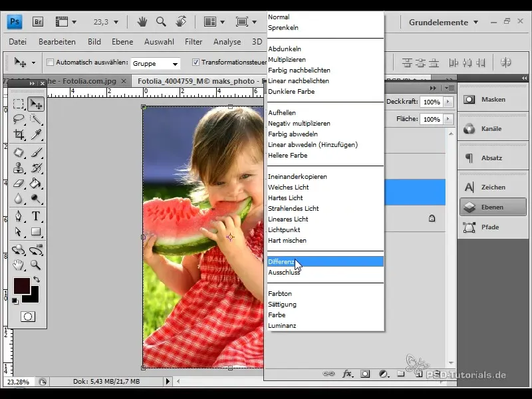Select the Rectangular Marquee tool
The width and height of the screenshot is (532, 399).
[19, 104]
